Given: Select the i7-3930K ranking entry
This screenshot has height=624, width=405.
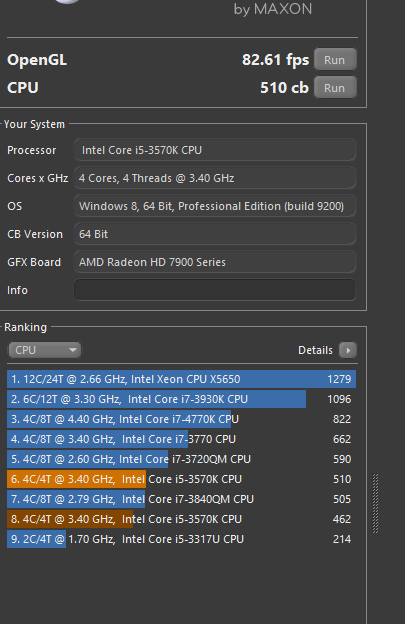Looking at the screenshot, I should (181, 399).
